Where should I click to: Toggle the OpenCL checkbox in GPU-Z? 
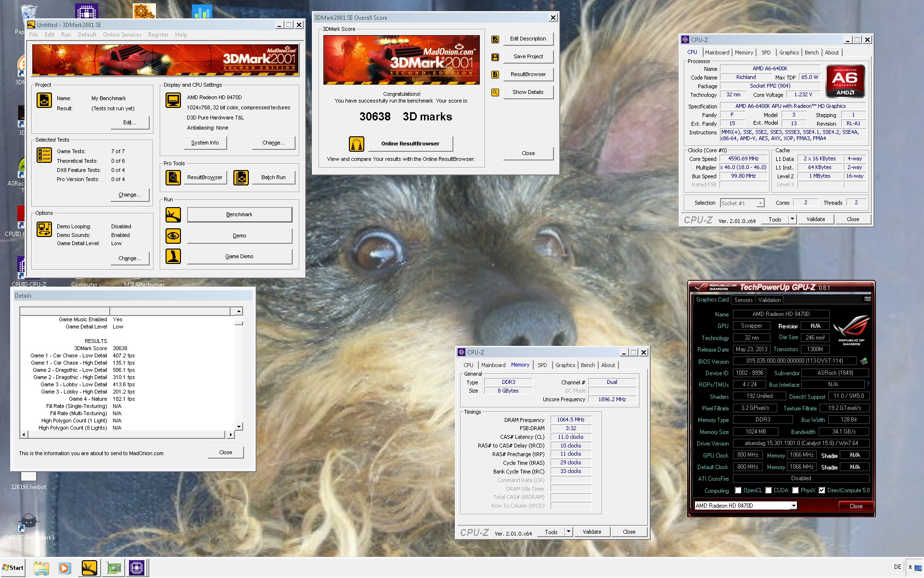pos(738,490)
